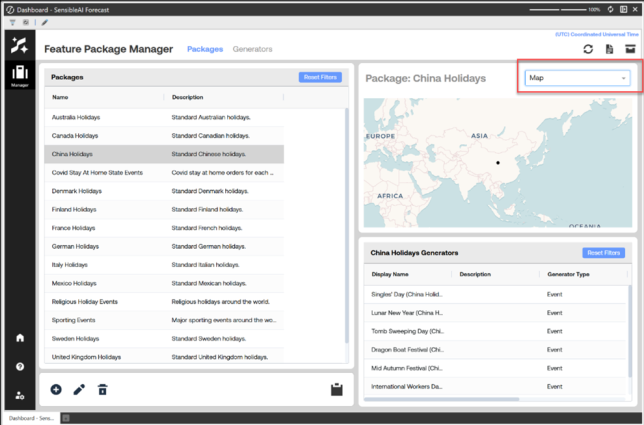Click the archive box icon in the header

[x=630, y=49]
